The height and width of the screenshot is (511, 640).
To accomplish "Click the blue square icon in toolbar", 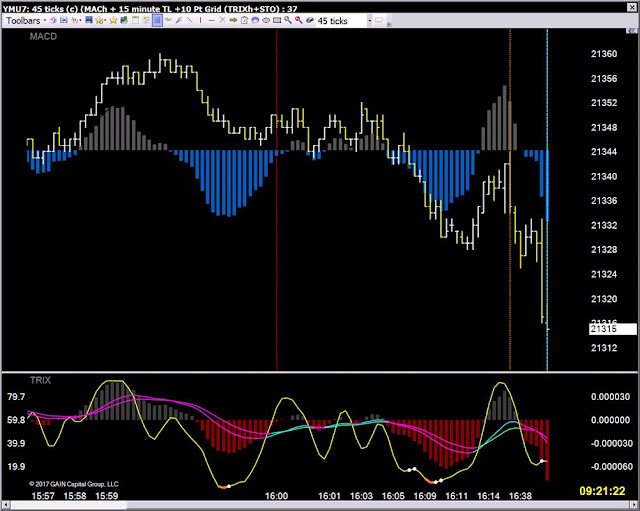I will click(x=64, y=20).
